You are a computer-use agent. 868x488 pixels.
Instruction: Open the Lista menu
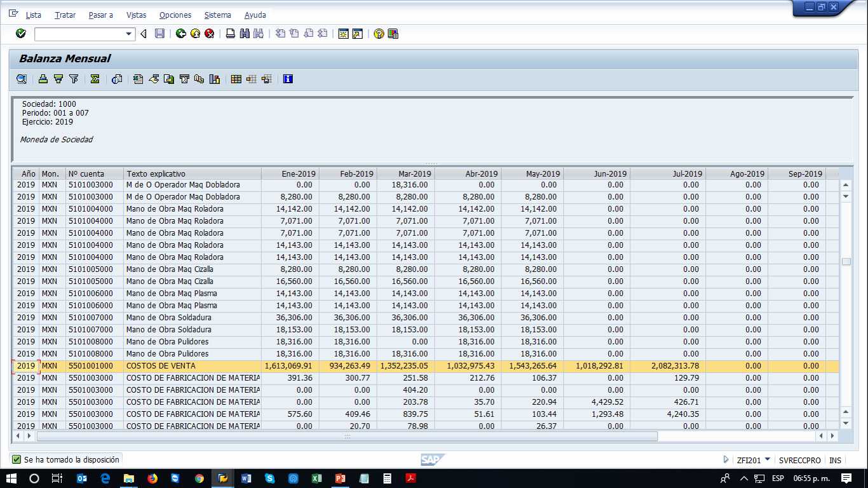[33, 15]
